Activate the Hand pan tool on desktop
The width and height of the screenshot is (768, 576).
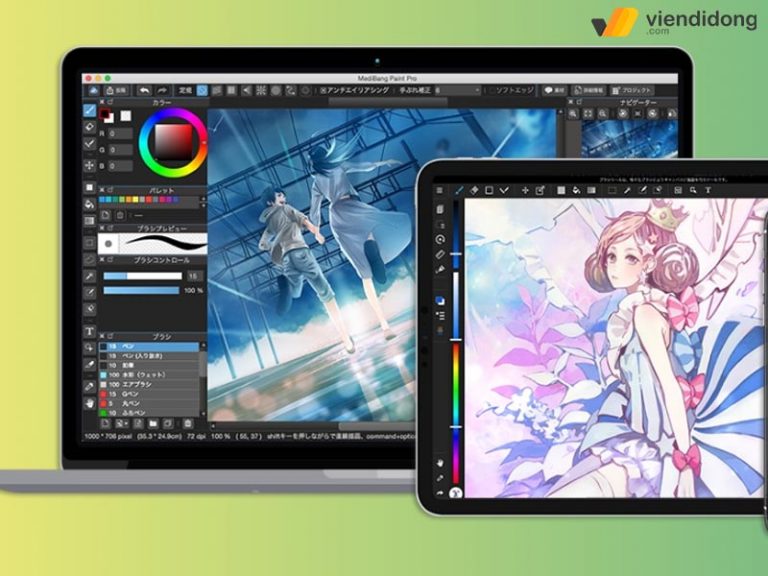90,403
